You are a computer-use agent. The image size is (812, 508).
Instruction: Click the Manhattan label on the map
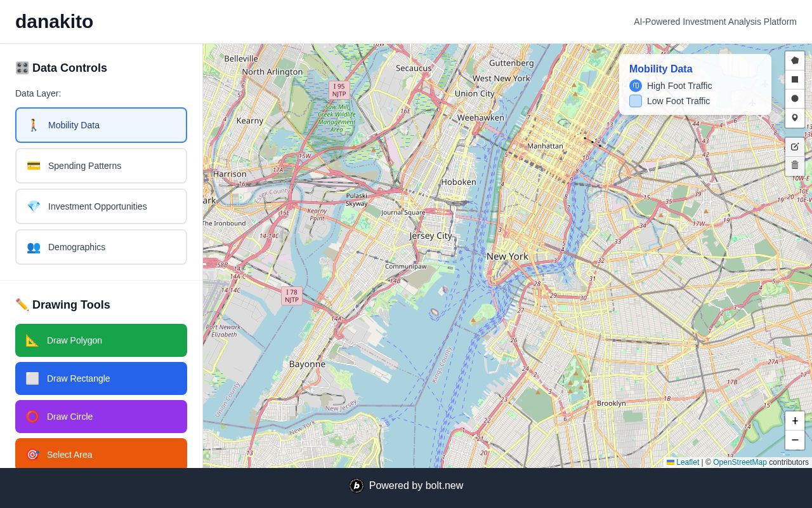(x=545, y=146)
